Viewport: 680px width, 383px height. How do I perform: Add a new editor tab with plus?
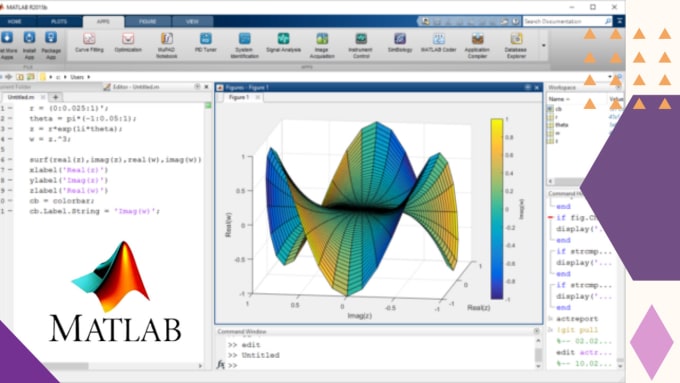pyautogui.click(x=56, y=97)
